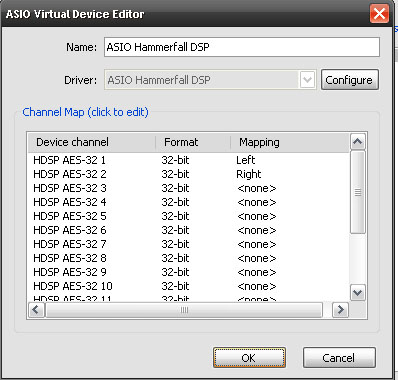Click 32-bit format of HDSP AES-32 1
This screenshot has width=398, height=380.
point(175,160)
